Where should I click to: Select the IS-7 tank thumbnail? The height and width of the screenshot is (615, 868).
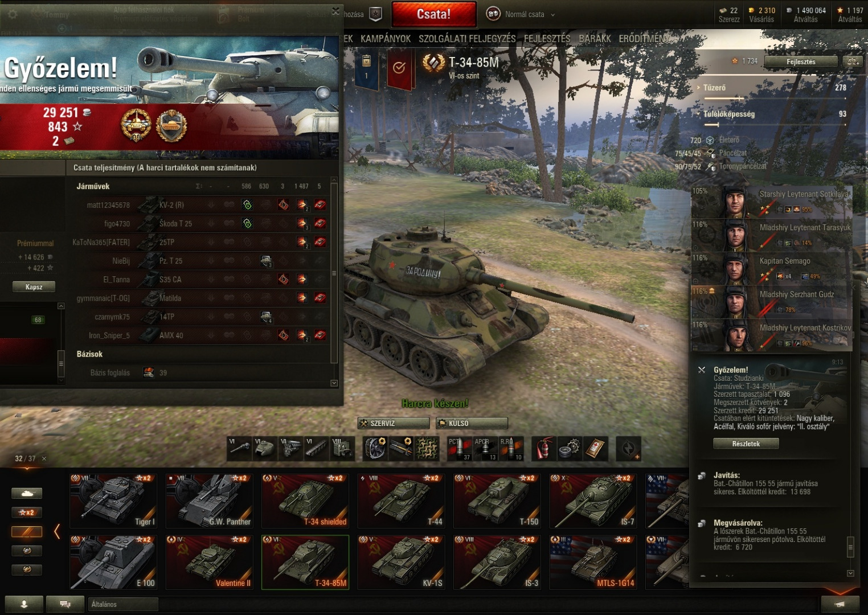coord(593,500)
